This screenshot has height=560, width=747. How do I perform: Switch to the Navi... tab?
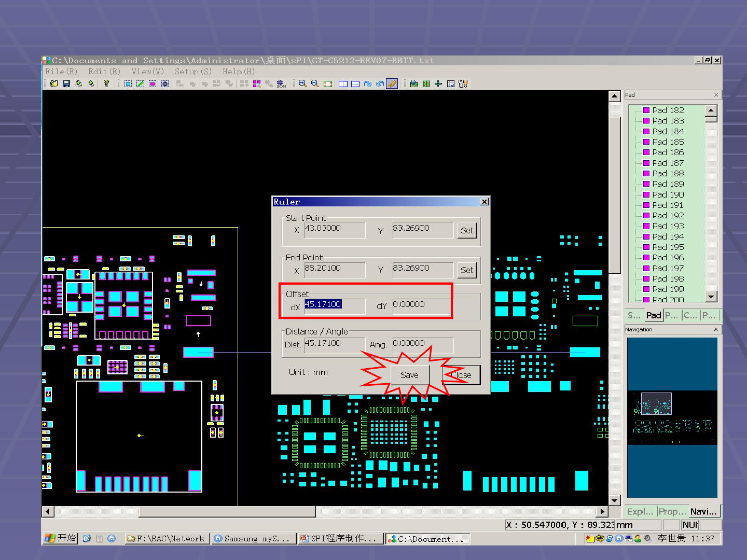[703, 511]
